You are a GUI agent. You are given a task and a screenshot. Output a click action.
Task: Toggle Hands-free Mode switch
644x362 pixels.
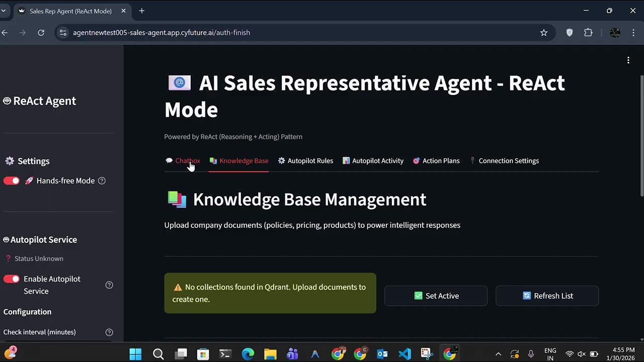coord(12,180)
